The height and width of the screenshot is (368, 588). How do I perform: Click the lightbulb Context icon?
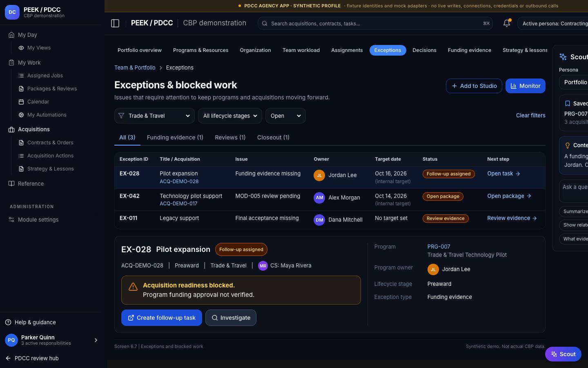pos(567,145)
